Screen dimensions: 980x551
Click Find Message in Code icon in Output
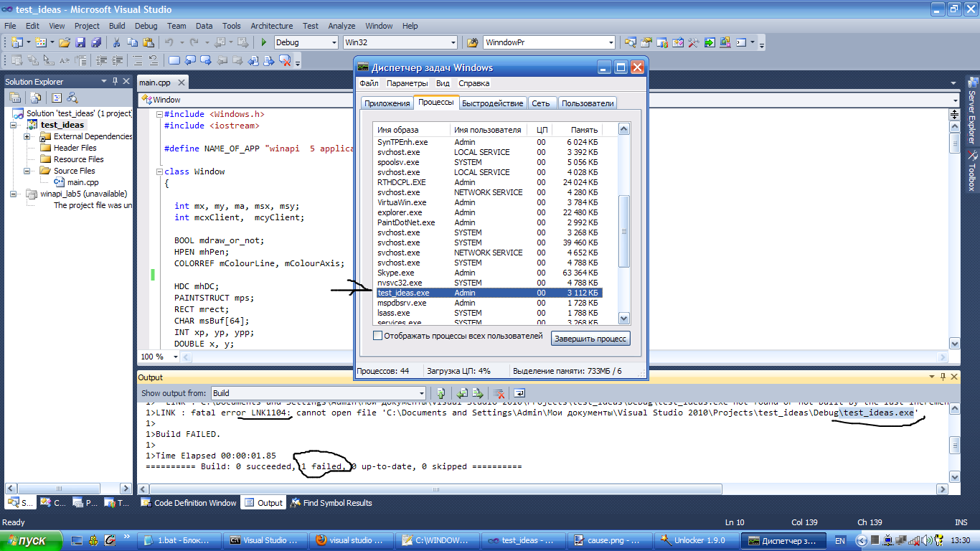pyautogui.click(x=440, y=393)
